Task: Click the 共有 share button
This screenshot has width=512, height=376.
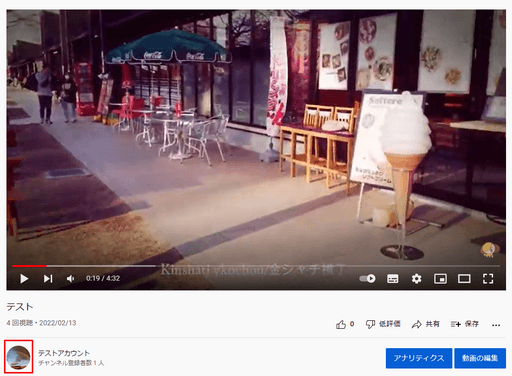Action: [425, 324]
